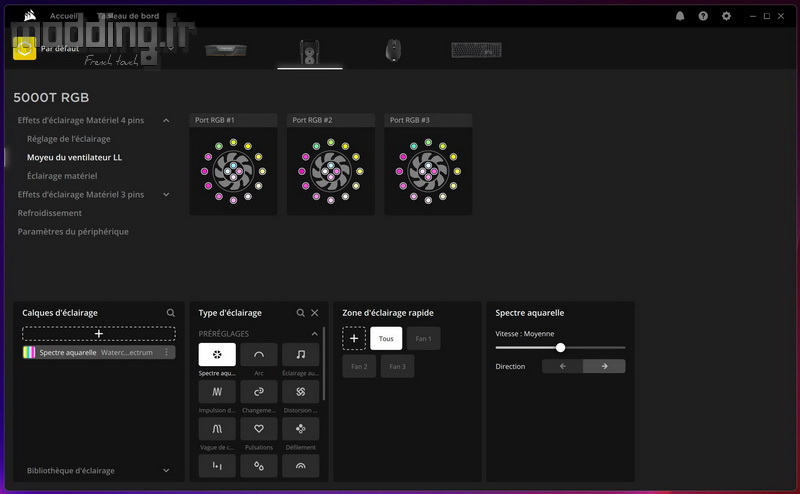Viewport: 800px width, 494px height.
Task: Expand Effets d'éclairage Matériel 3 pins
Action: click(166, 194)
